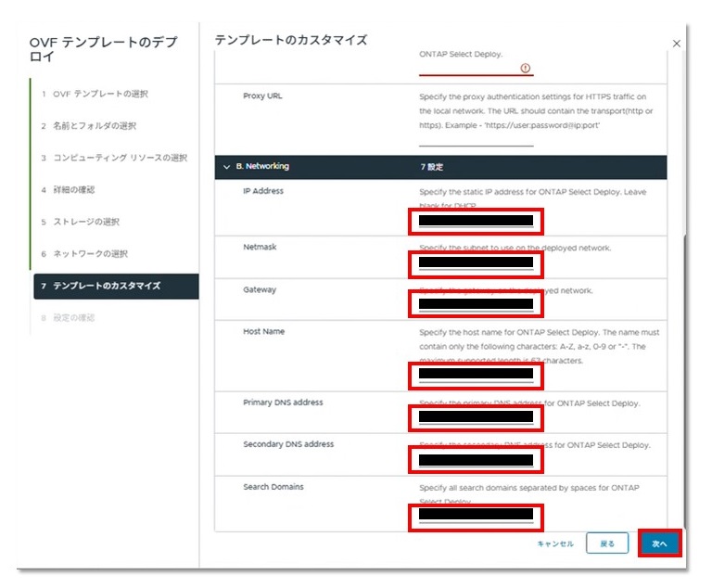Go to step 6 ネットワークの選択
Screen dimensions: 712x588
[90, 254]
